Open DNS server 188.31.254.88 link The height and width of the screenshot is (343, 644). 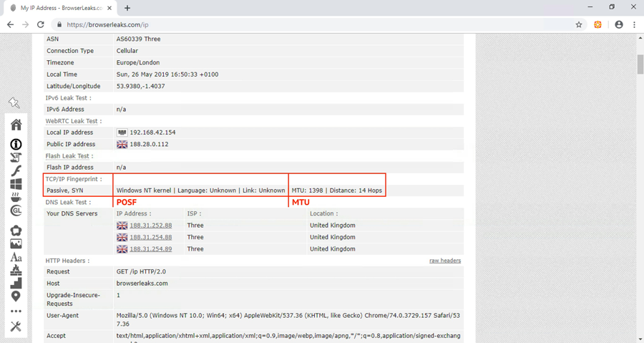pos(151,237)
